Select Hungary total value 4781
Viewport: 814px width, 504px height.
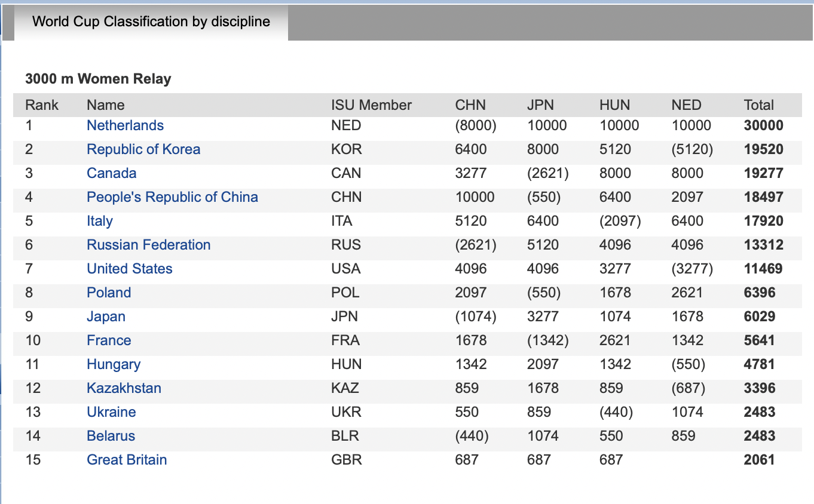click(x=760, y=364)
